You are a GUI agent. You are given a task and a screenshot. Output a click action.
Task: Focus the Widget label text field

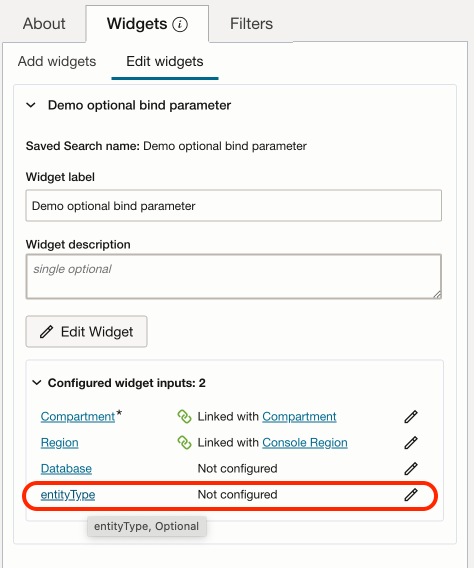(x=234, y=205)
